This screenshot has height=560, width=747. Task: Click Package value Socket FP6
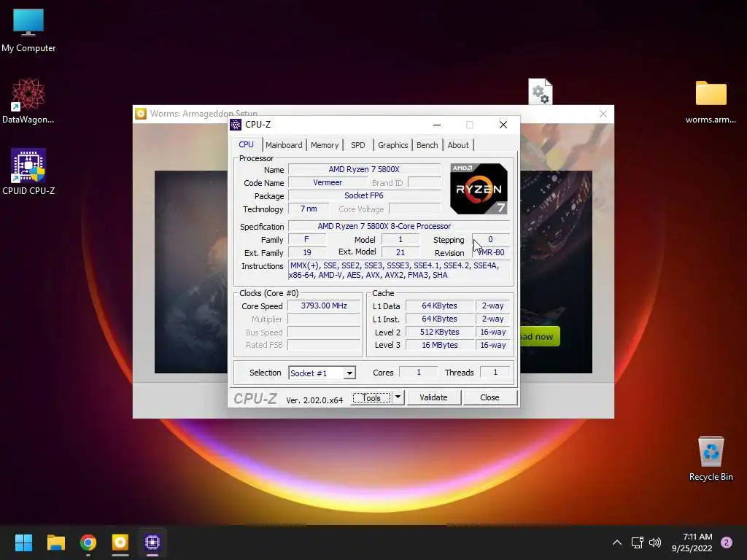tap(365, 195)
